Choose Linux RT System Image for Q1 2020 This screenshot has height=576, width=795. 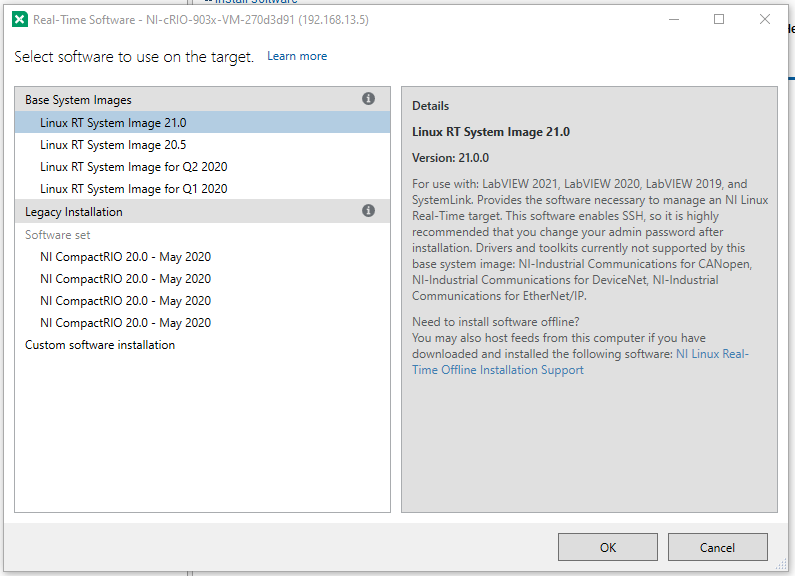point(202,189)
